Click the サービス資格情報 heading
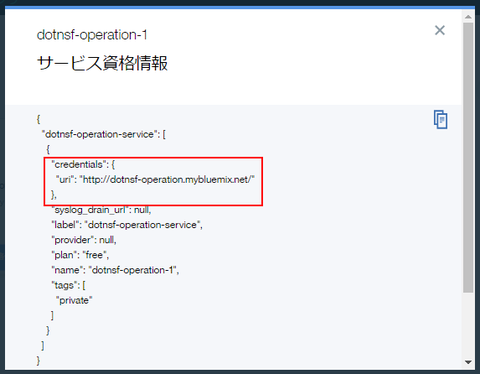 102,63
